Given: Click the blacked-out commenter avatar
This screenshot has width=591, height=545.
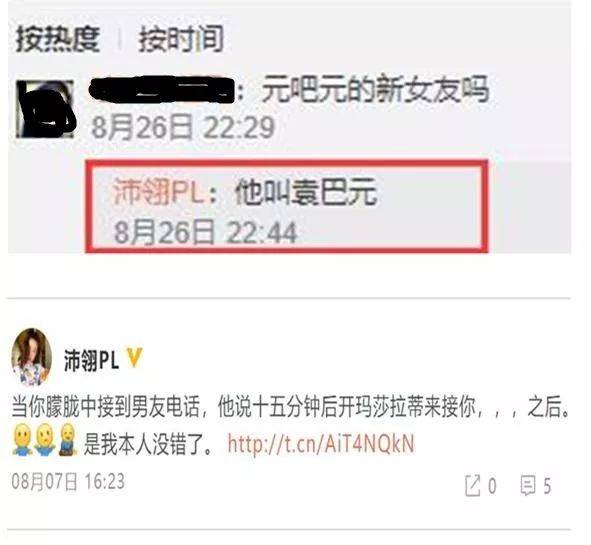Looking at the screenshot, I should [x=45, y=109].
